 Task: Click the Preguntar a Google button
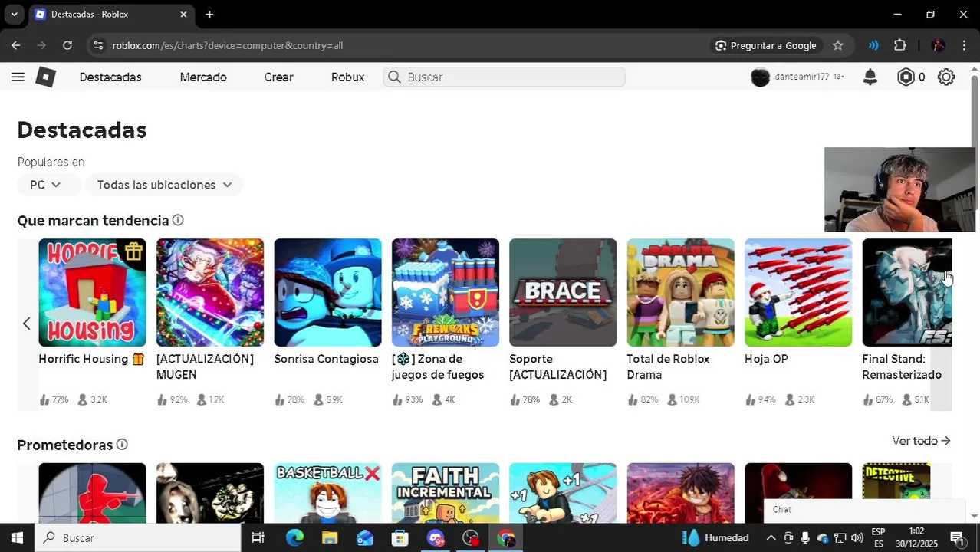765,45
